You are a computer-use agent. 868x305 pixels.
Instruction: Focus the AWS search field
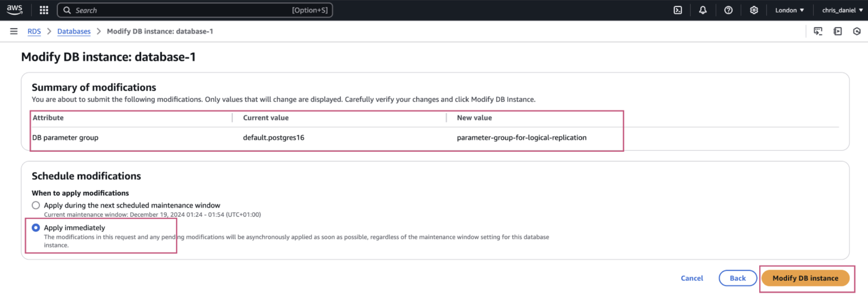point(195,10)
